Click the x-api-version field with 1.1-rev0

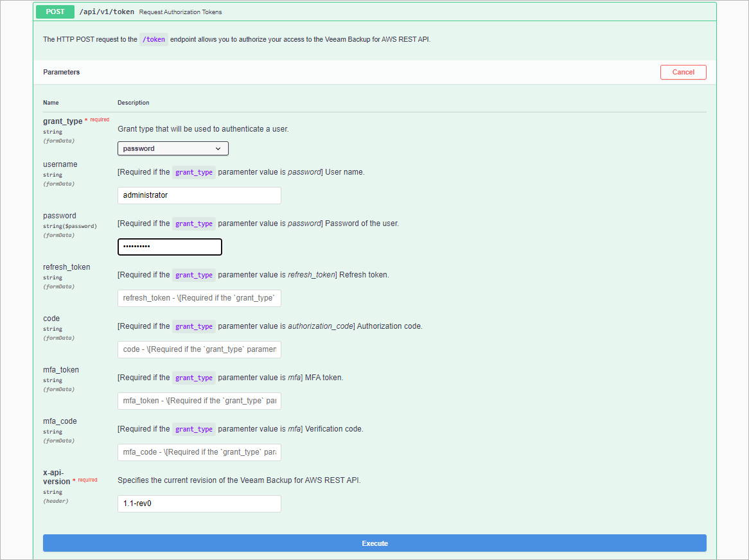pyautogui.click(x=199, y=503)
